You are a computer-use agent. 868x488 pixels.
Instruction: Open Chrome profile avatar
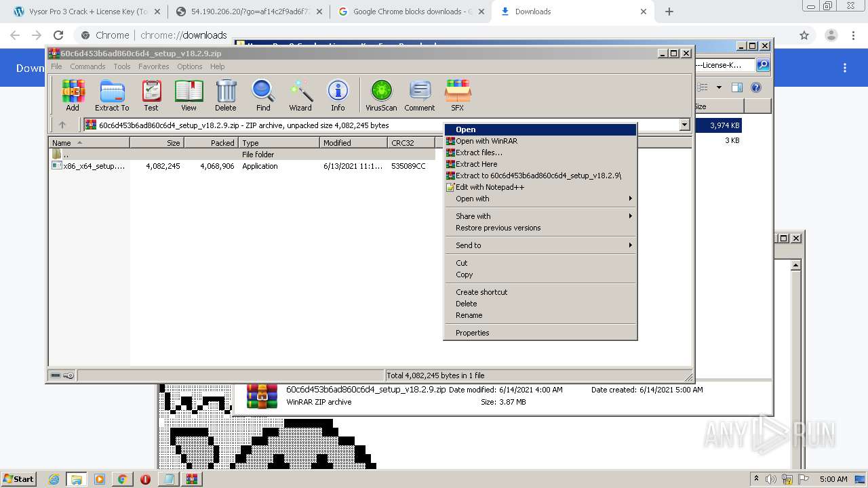pyautogui.click(x=831, y=35)
